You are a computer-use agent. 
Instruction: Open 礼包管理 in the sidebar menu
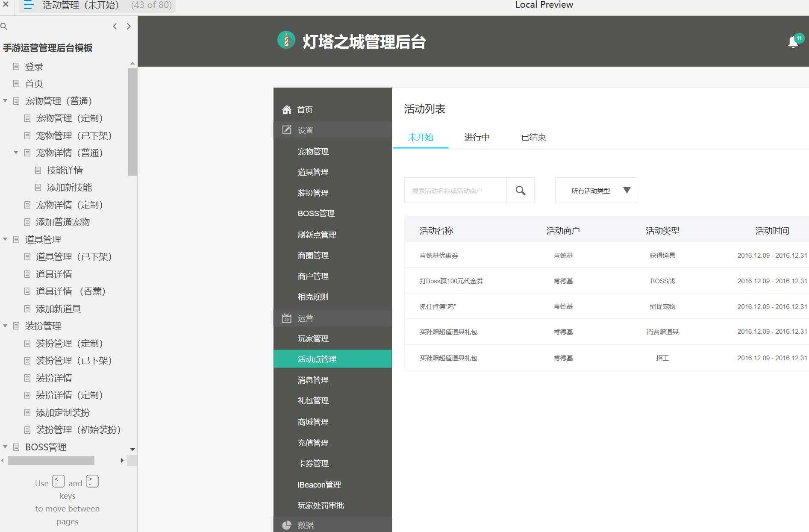click(x=313, y=400)
